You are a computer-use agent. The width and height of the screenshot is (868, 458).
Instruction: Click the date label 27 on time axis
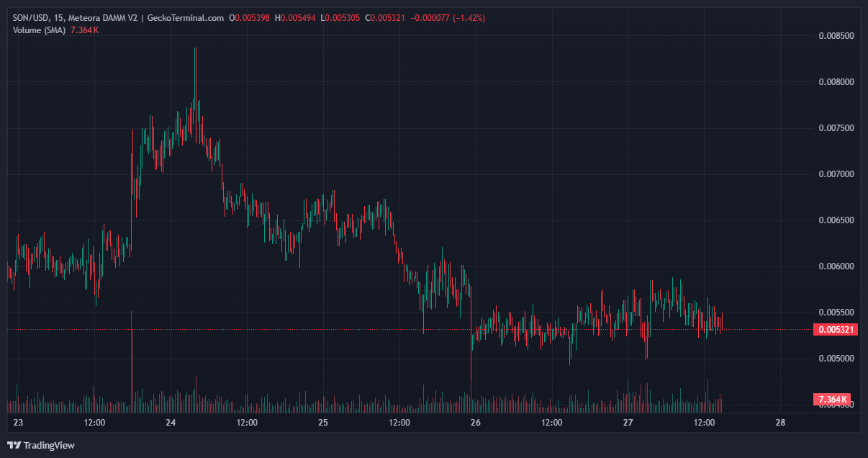(628, 423)
